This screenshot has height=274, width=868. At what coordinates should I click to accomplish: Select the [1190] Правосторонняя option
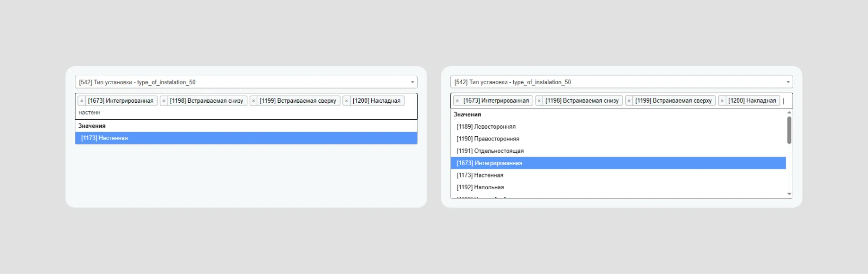point(488,139)
